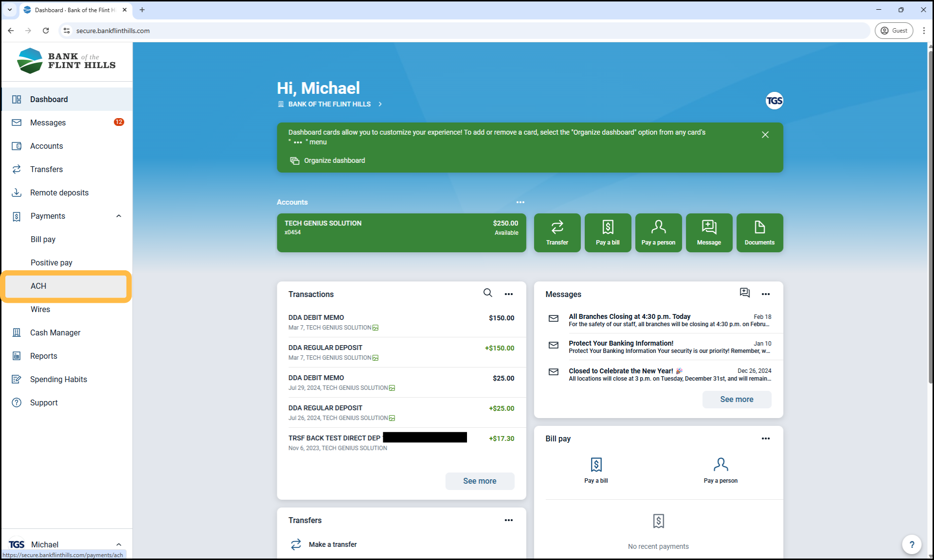Collapse the Payments menu section
Viewport: 934px width, 560px height.
(119, 216)
